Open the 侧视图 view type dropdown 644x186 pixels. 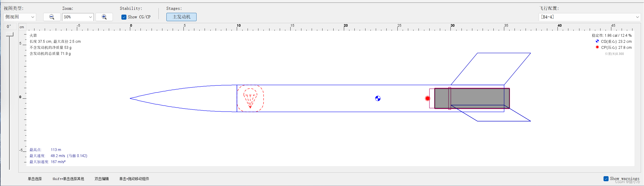click(x=20, y=17)
